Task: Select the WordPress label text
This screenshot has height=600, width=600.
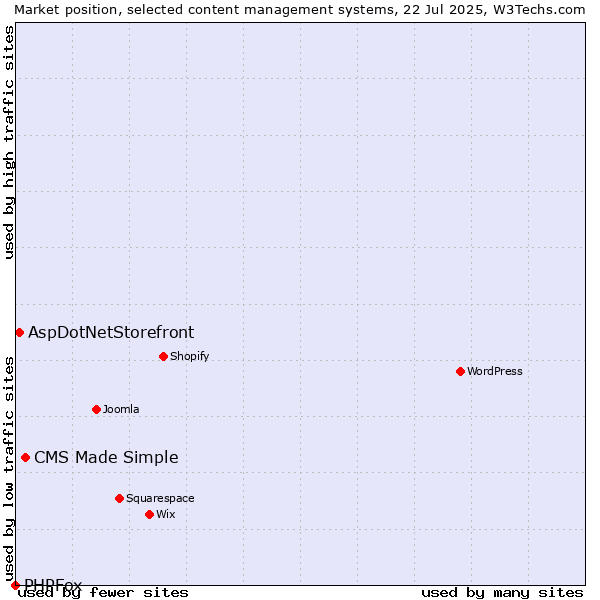Action: point(494,371)
